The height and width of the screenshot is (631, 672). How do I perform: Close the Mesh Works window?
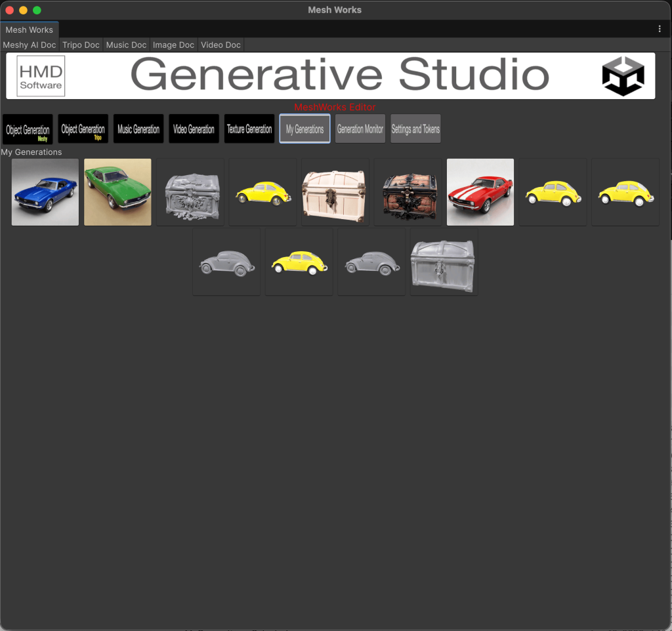point(9,10)
